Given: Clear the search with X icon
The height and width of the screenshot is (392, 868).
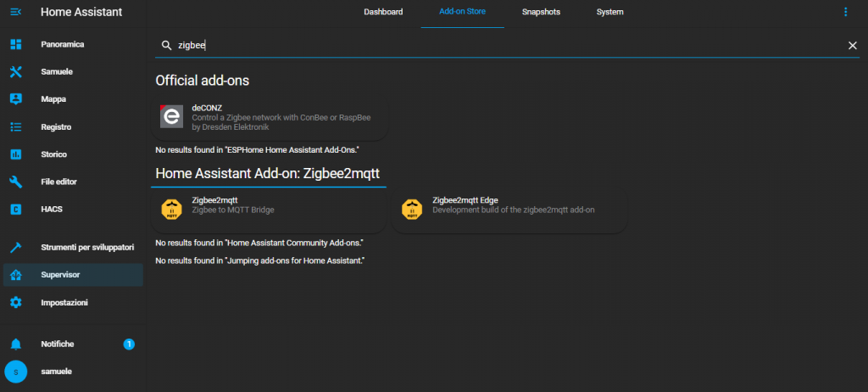Looking at the screenshot, I should pyautogui.click(x=853, y=46).
